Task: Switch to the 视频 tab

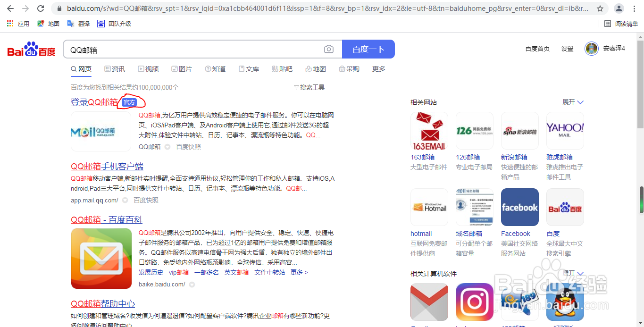Action: (148, 69)
